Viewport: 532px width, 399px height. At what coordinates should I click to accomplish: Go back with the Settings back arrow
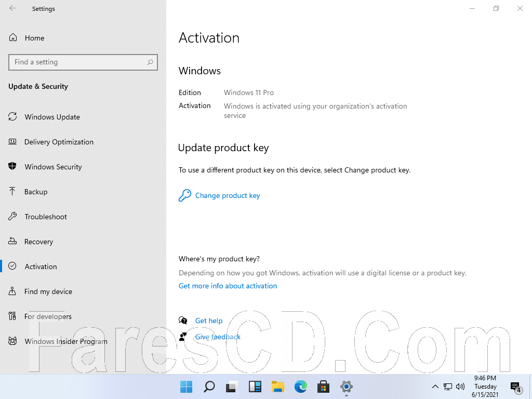click(x=12, y=8)
